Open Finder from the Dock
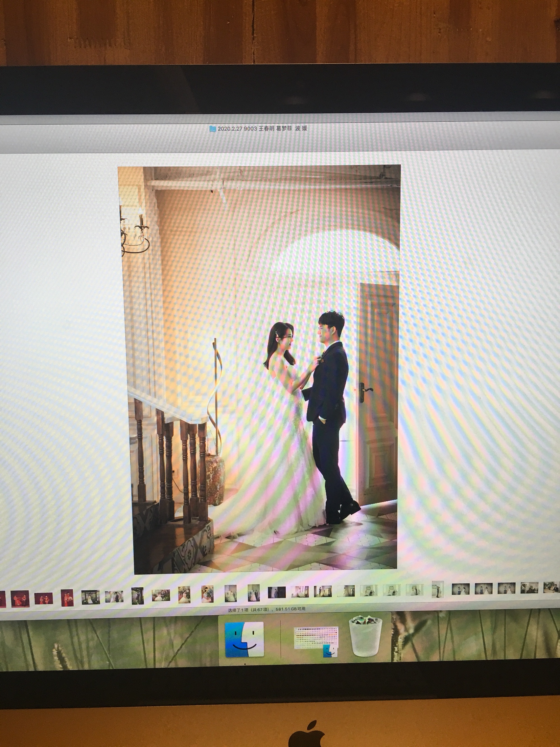The width and height of the screenshot is (560, 747). pyautogui.click(x=244, y=639)
